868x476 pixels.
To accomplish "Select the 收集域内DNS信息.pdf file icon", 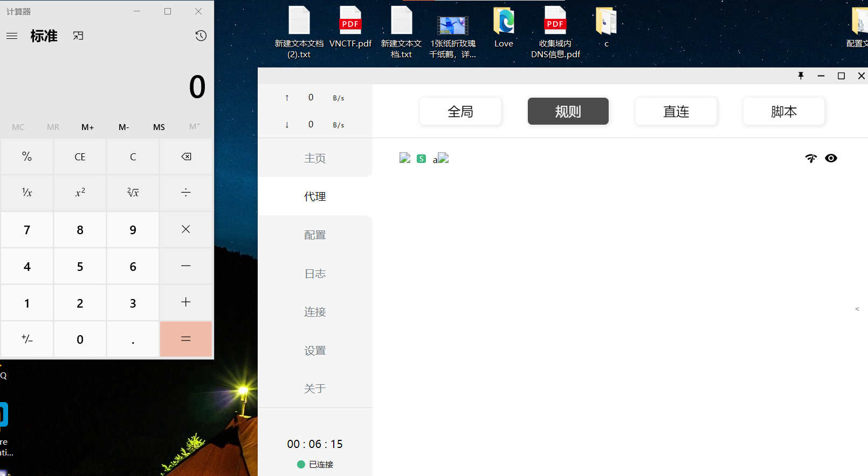I will click(555, 32).
